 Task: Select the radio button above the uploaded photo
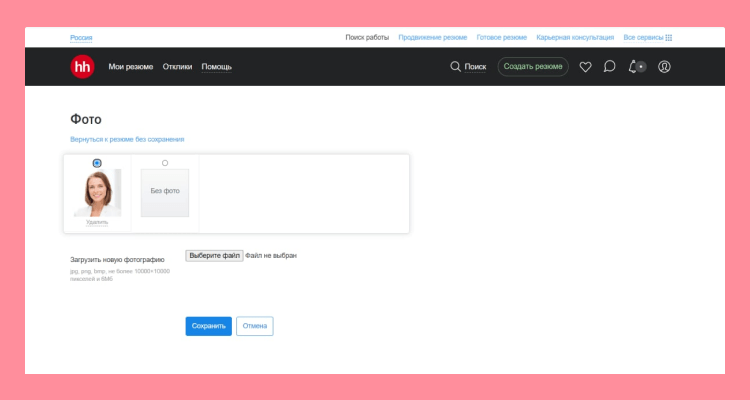tap(97, 163)
